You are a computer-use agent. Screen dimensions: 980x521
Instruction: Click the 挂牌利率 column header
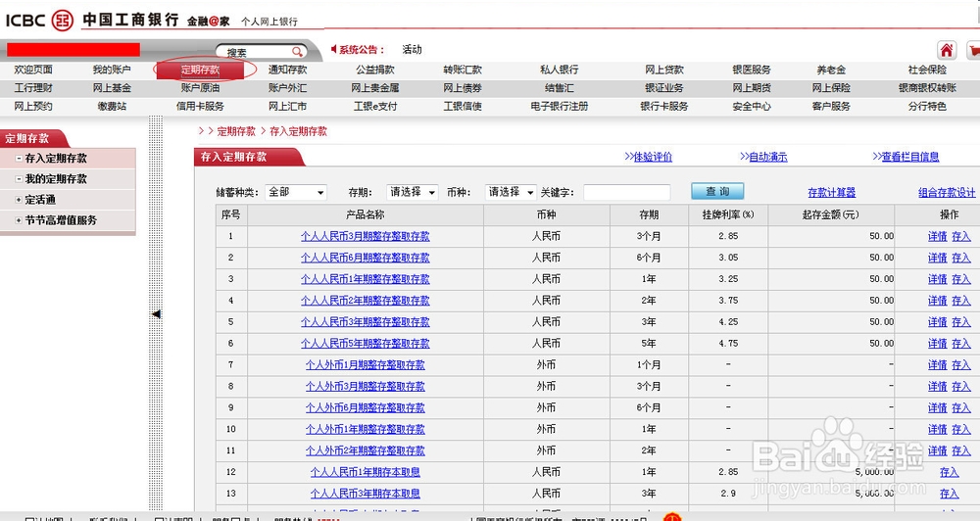tap(728, 214)
